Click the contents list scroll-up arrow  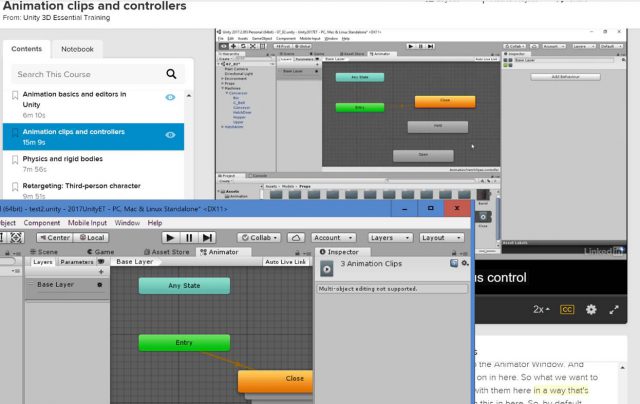[189, 95]
